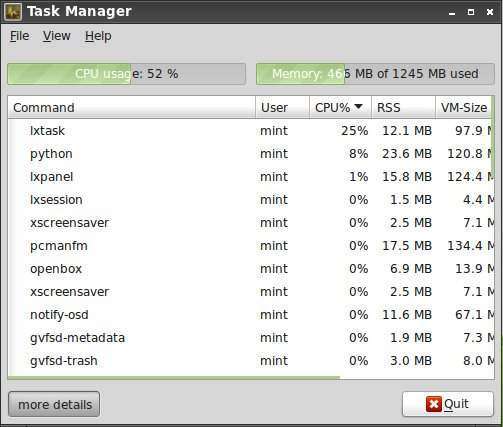Viewport: 503px width, 427px height.
Task: Open the Help menu
Action: coord(98,36)
